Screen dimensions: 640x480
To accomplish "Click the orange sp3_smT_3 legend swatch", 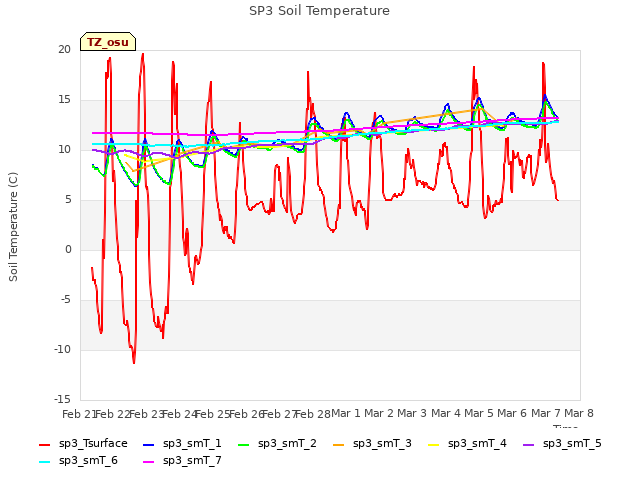I will (x=339, y=444).
